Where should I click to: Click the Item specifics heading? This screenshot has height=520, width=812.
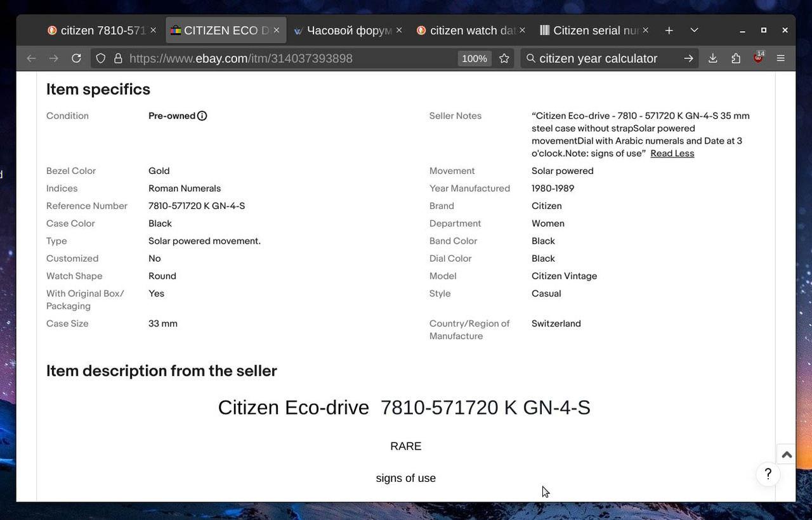(98, 90)
